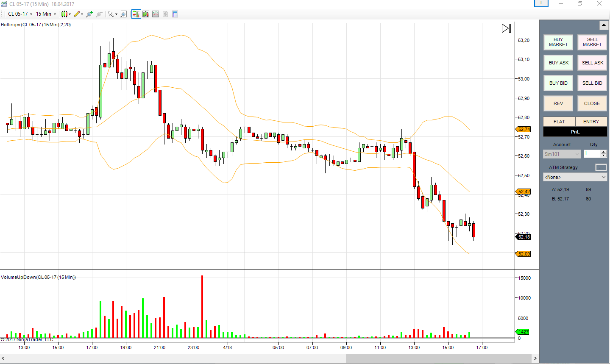Click the 09:00 time axis label
The width and height of the screenshot is (610, 364).
(346, 347)
